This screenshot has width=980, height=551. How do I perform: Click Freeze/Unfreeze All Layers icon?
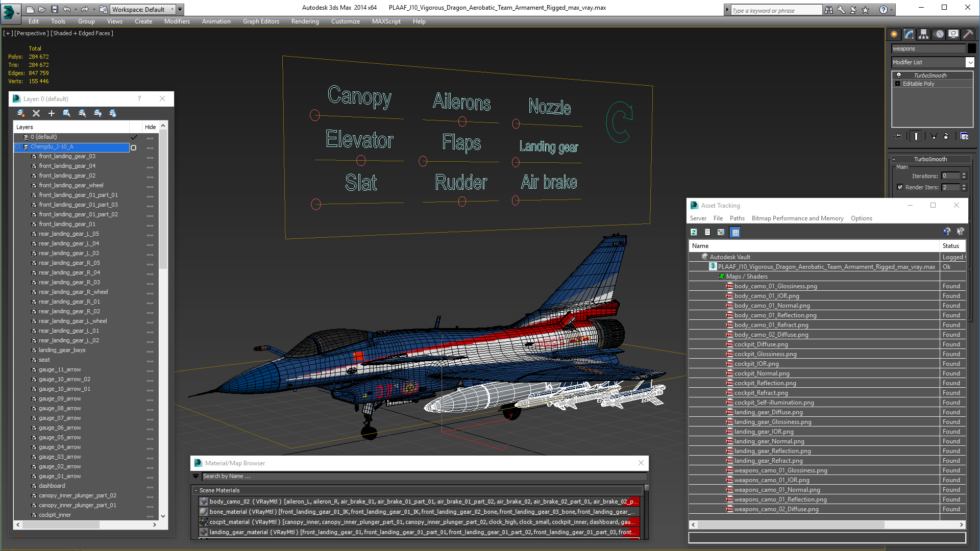(x=113, y=113)
